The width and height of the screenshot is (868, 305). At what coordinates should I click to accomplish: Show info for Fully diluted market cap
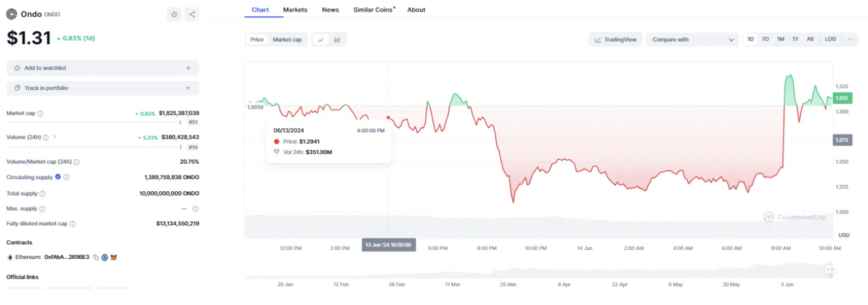[x=73, y=224]
